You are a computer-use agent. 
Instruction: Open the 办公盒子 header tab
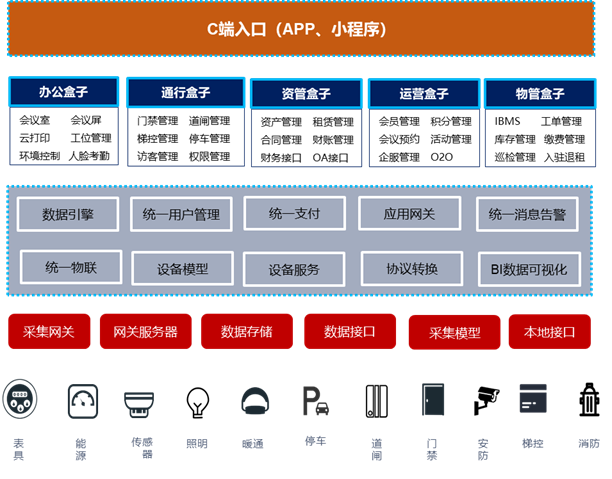64,92
